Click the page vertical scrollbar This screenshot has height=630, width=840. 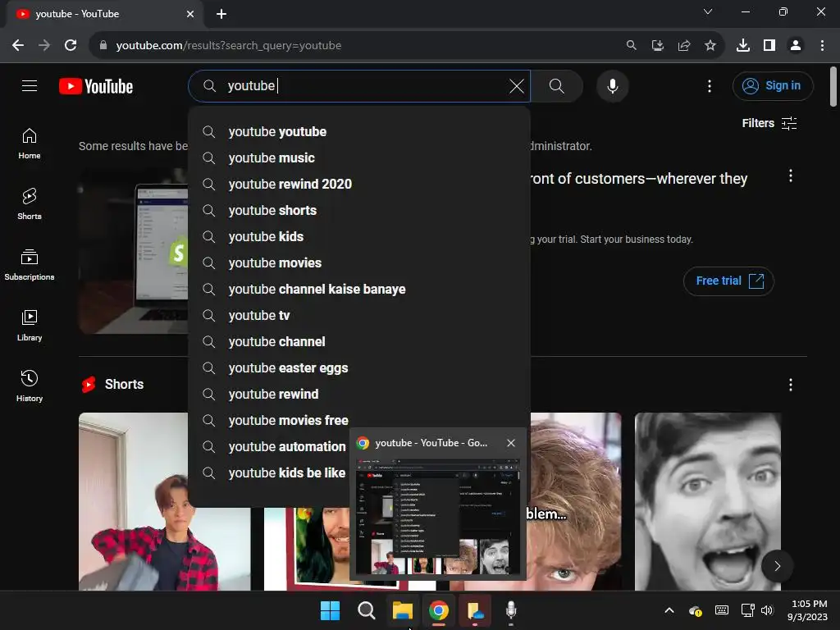pyautogui.click(x=833, y=86)
